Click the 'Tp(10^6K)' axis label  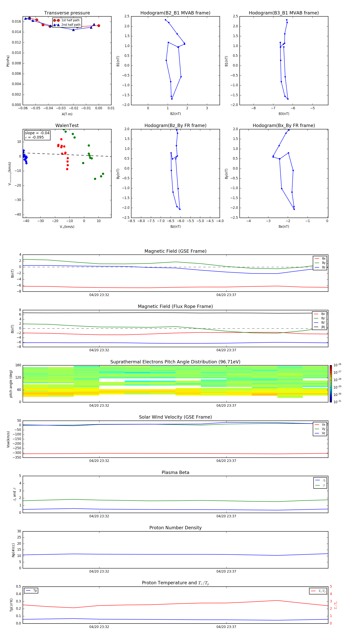[x=11, y=605]
